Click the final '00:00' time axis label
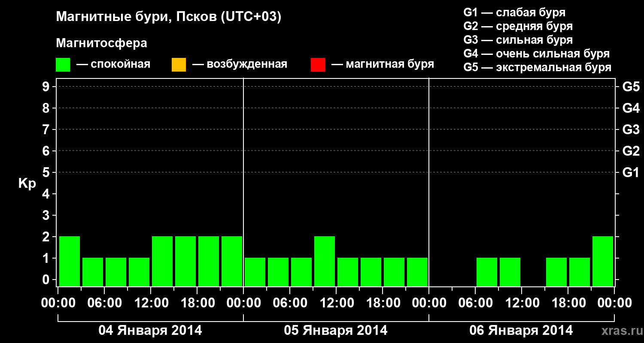 (x=615, y=303)
